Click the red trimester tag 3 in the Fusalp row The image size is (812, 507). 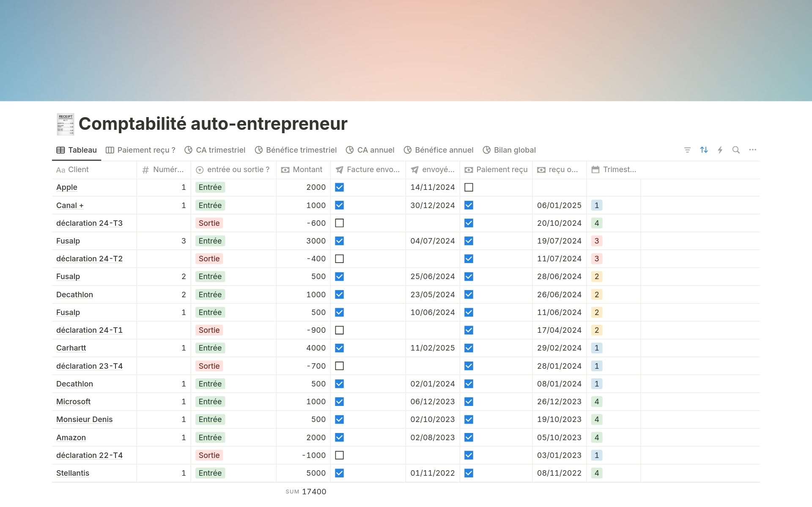[597, 241]
